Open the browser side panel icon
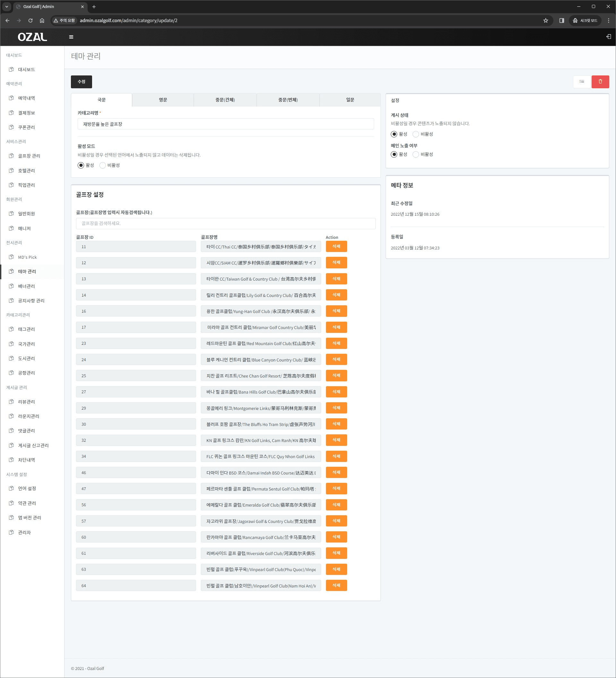This screenshot has height=678, width=616. pyautogui.click(x=561, y=21)
